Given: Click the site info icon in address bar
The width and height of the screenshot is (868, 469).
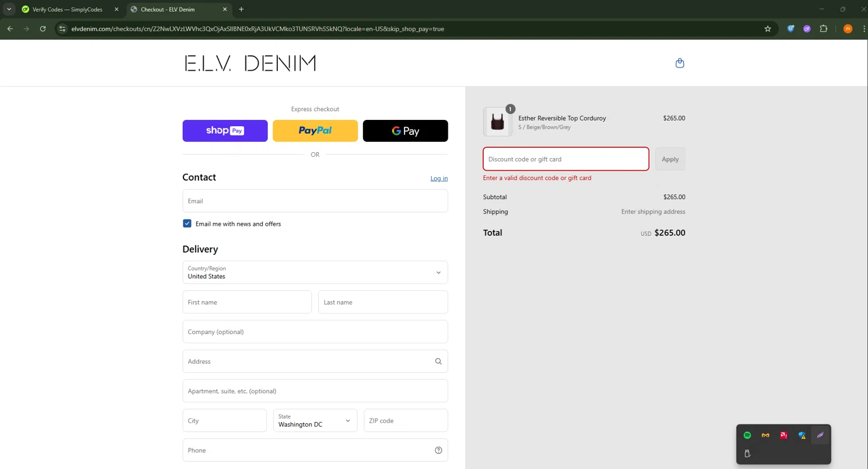Looking at the screenshot, I should click(62, 28).
